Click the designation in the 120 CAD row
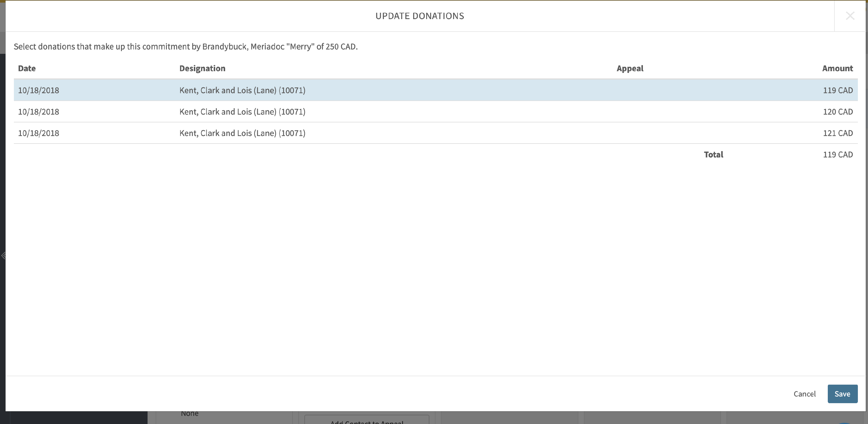This screenshot has width=868, height=424. [242, 111]
